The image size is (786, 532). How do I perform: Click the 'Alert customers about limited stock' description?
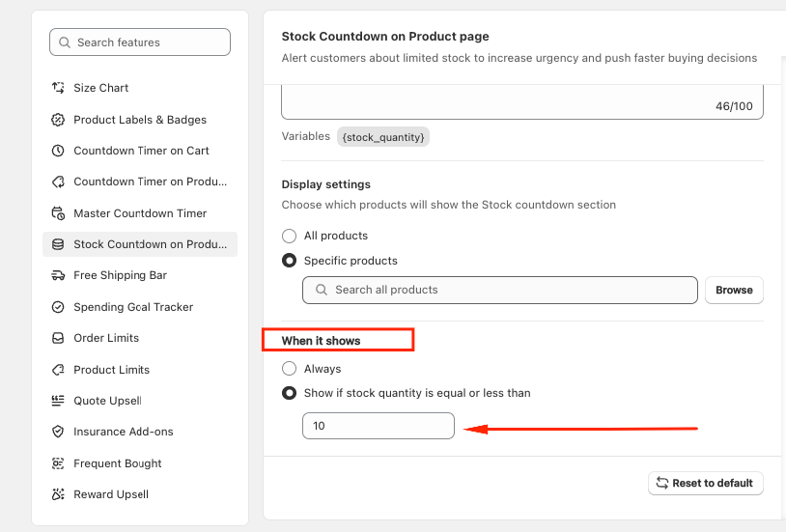(519, 58)
